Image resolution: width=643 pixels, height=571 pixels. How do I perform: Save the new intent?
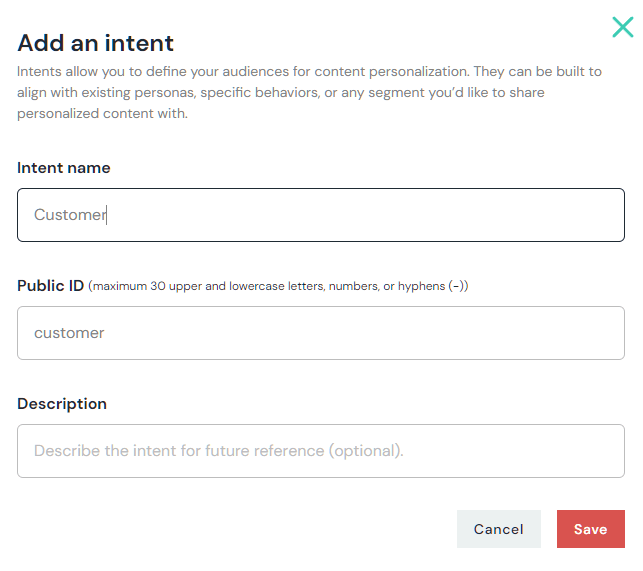590,529
